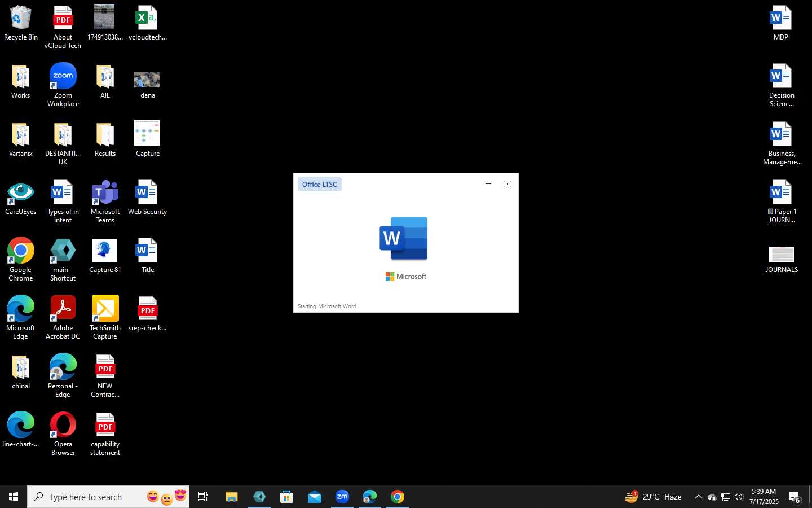Switch to Chrome in the taskbar
The width and height of the screenshot is (812, 508).
[398, 497]
